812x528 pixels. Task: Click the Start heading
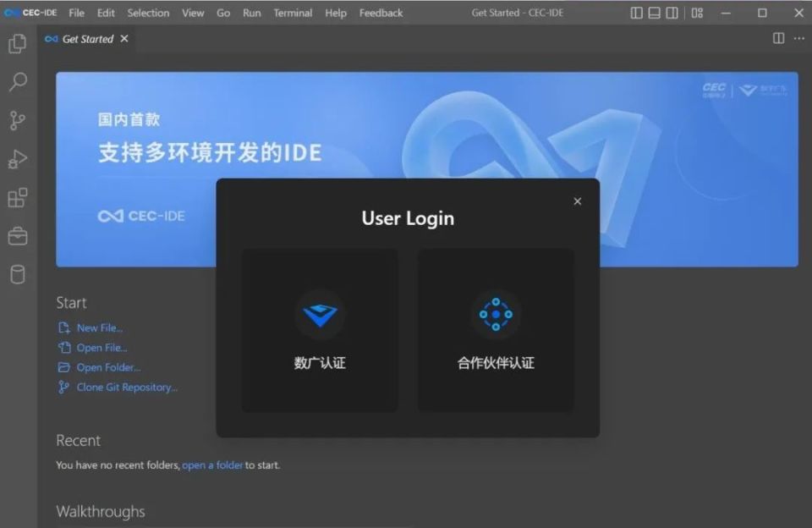click(x=71, y=303)
